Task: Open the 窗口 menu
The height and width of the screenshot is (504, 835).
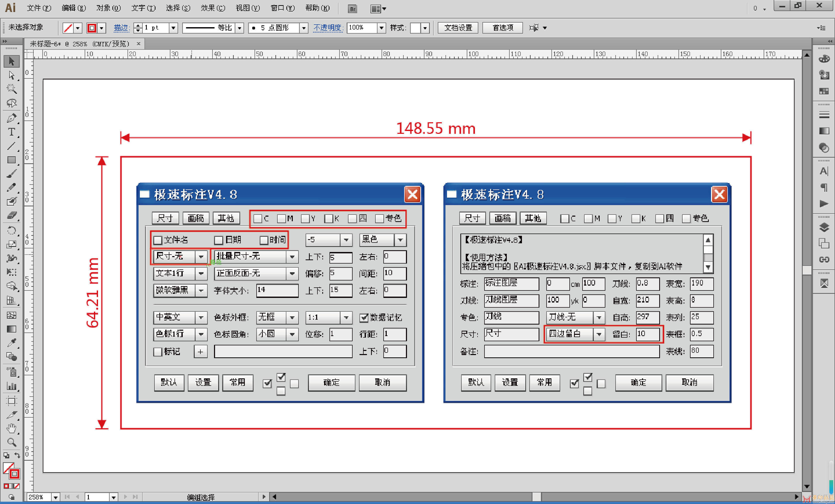Action: pos(283,8)
